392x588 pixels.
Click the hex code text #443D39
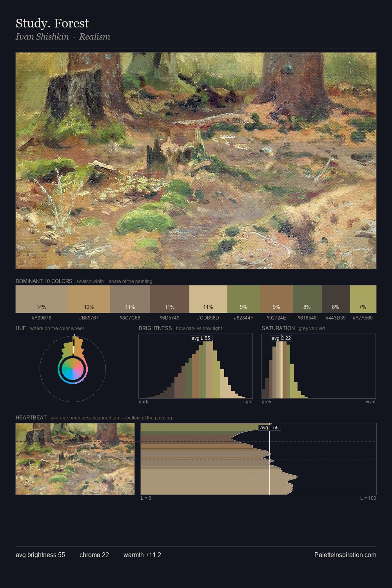(336, 318)
